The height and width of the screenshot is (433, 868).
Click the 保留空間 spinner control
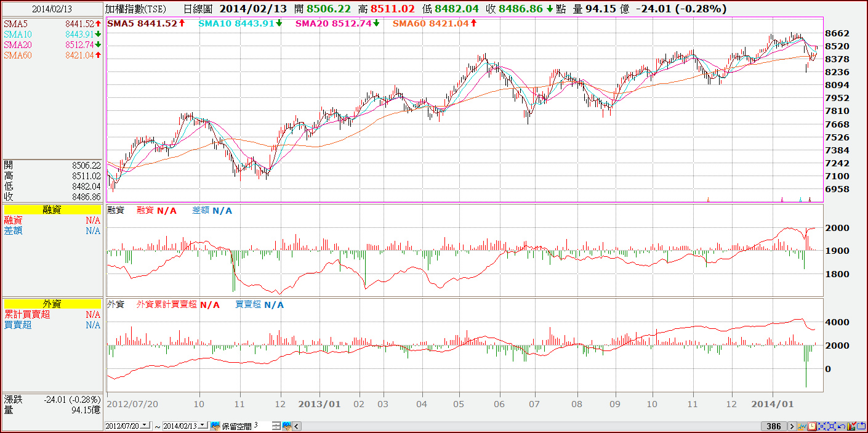[276, 426]
